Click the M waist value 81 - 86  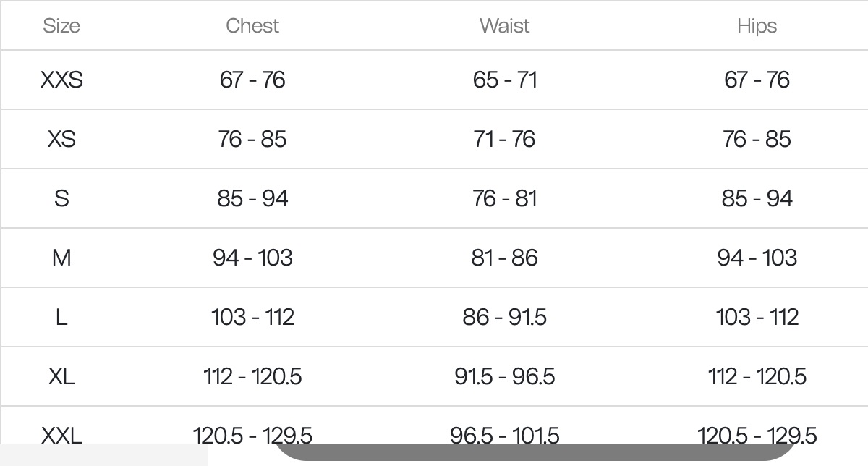coord(505,258)
